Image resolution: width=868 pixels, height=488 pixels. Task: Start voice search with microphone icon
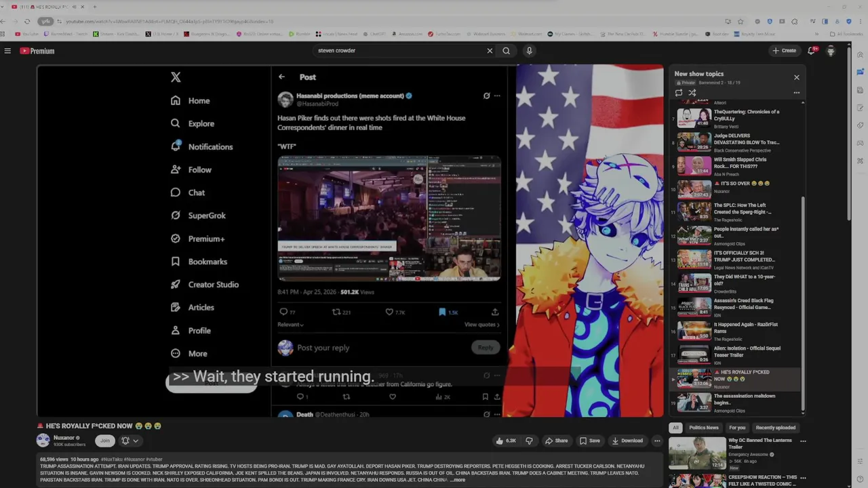[x=530, y=51]
